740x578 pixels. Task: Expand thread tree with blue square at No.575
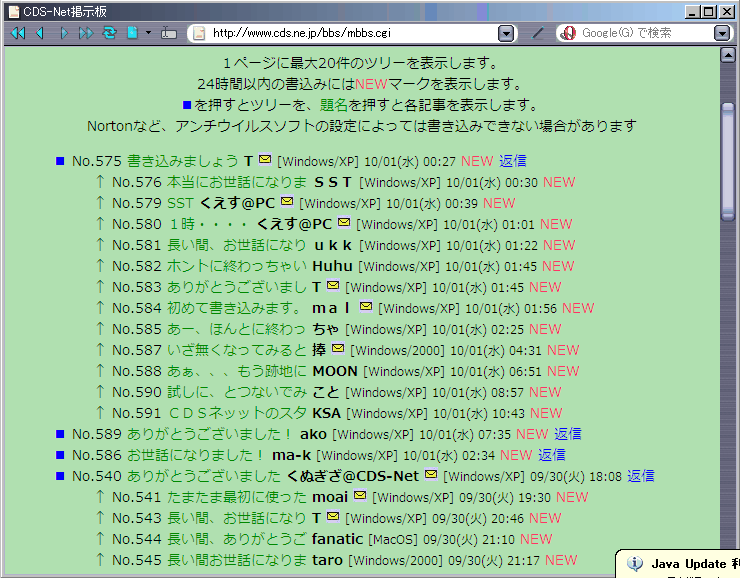(60, 161)
